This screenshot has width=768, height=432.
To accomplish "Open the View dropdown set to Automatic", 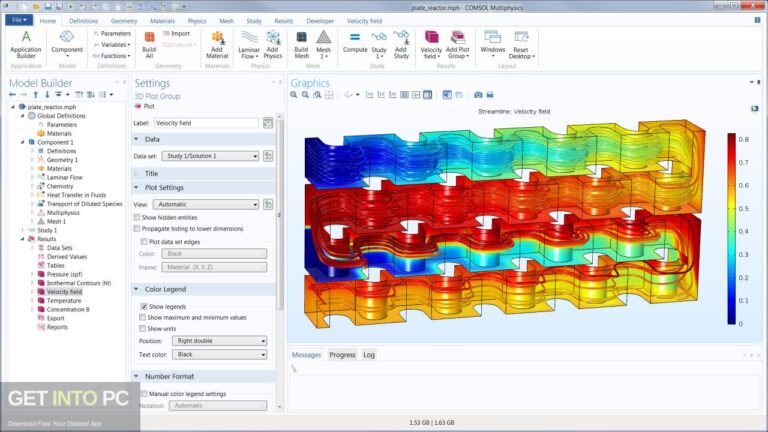I will [206, 204].
